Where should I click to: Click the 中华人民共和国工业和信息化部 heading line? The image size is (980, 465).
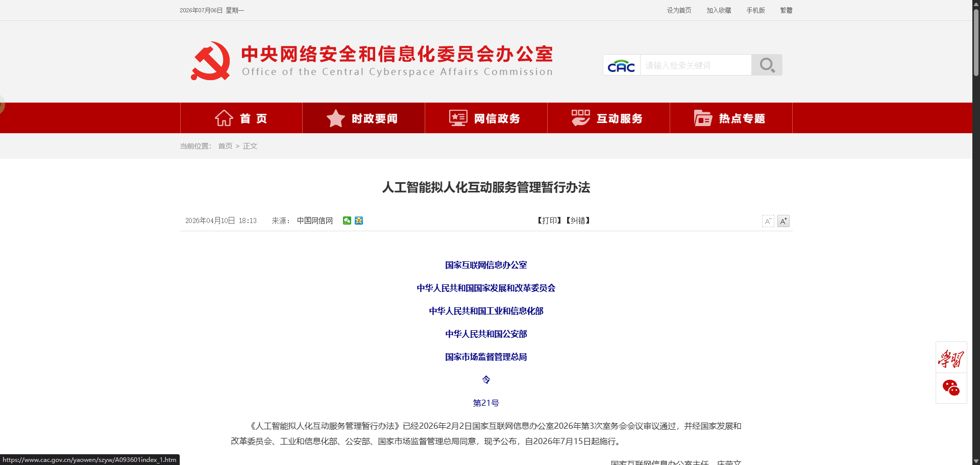[x=486, y=311]
